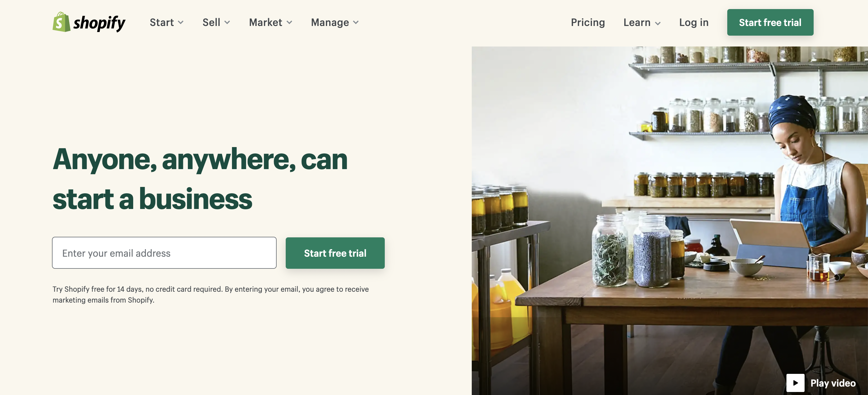
Task: Expand the Manage menu chevron
Action: click(356, 23)
